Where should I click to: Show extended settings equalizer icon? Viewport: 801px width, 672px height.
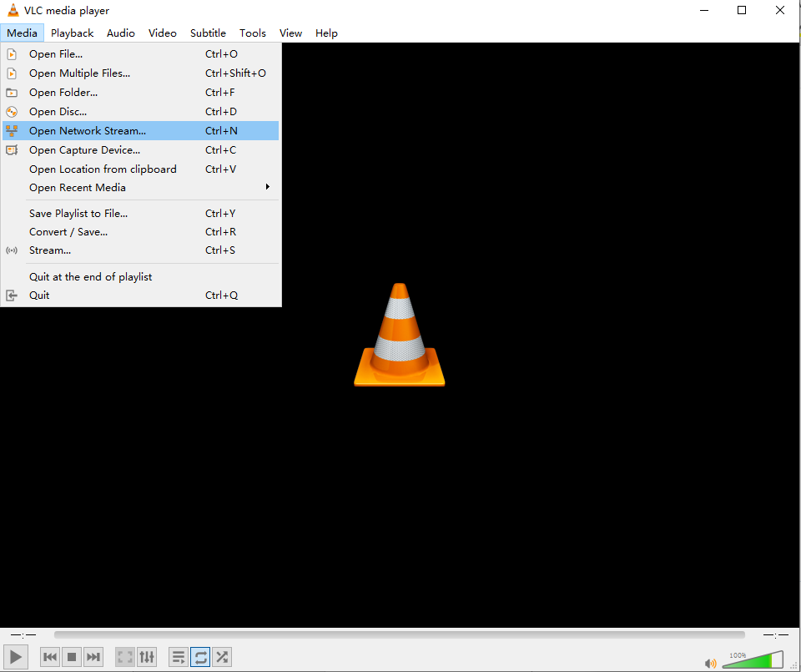[x=147, y=657]
